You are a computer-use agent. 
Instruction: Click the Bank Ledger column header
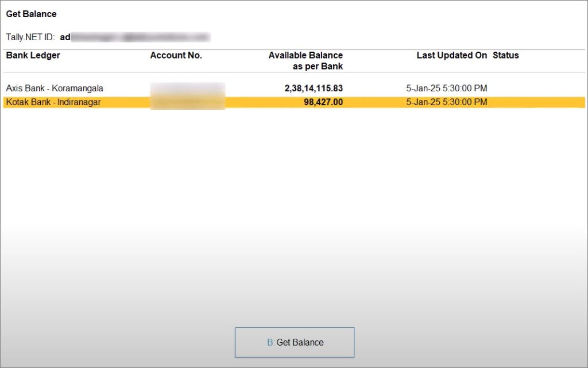coord(33,55)
